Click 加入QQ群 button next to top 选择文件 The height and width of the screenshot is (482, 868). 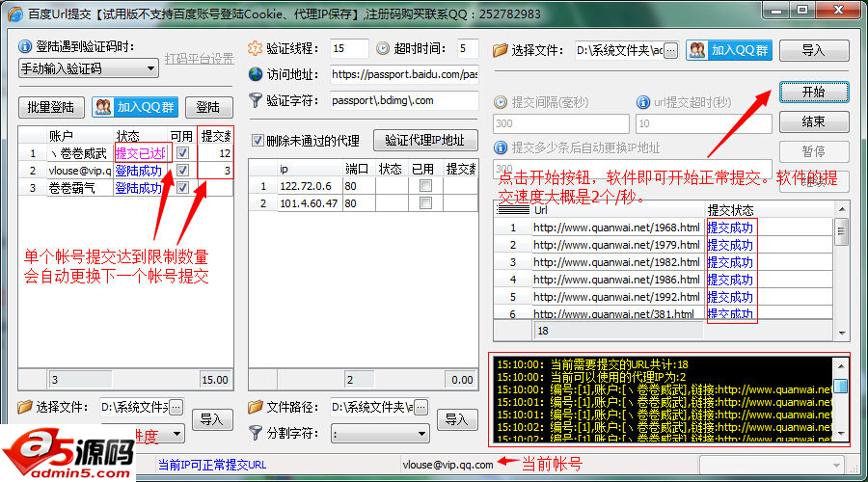point(728,50)
